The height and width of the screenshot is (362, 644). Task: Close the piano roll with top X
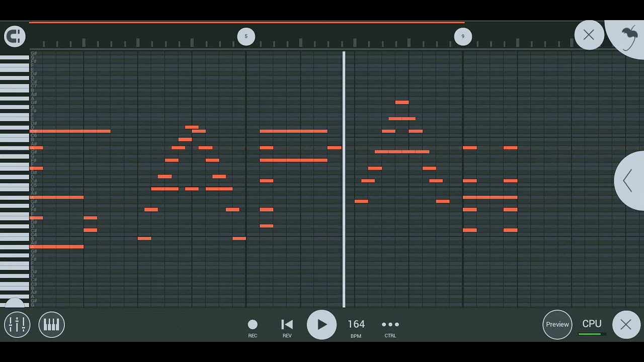click(x=589, y=35)
